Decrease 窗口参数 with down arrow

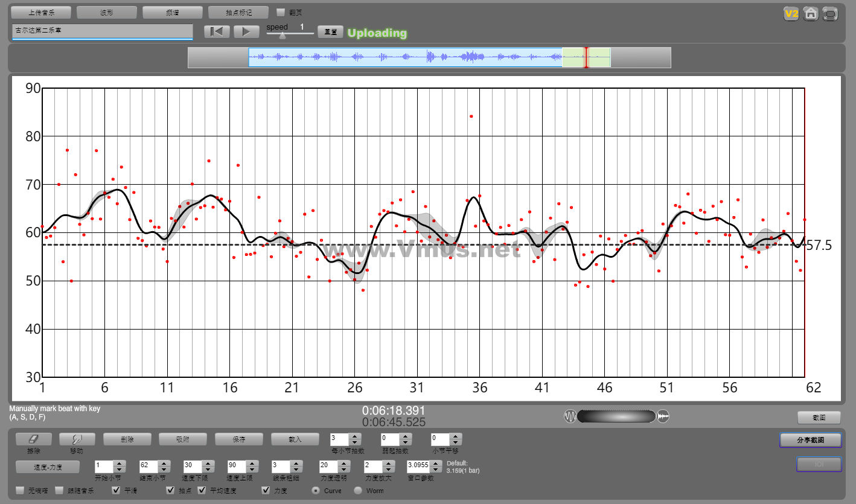[435, 470]
